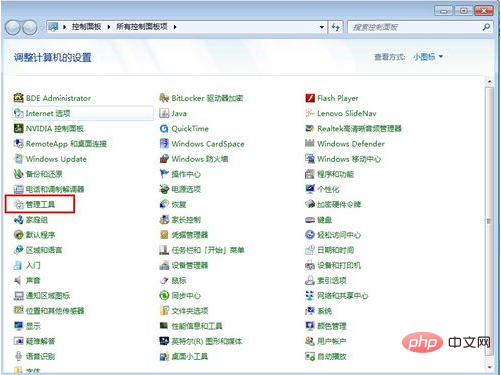The height and width of the screenshot is (375, 501).
Task: Click the 程序和功能 icon
Action: 310,174
